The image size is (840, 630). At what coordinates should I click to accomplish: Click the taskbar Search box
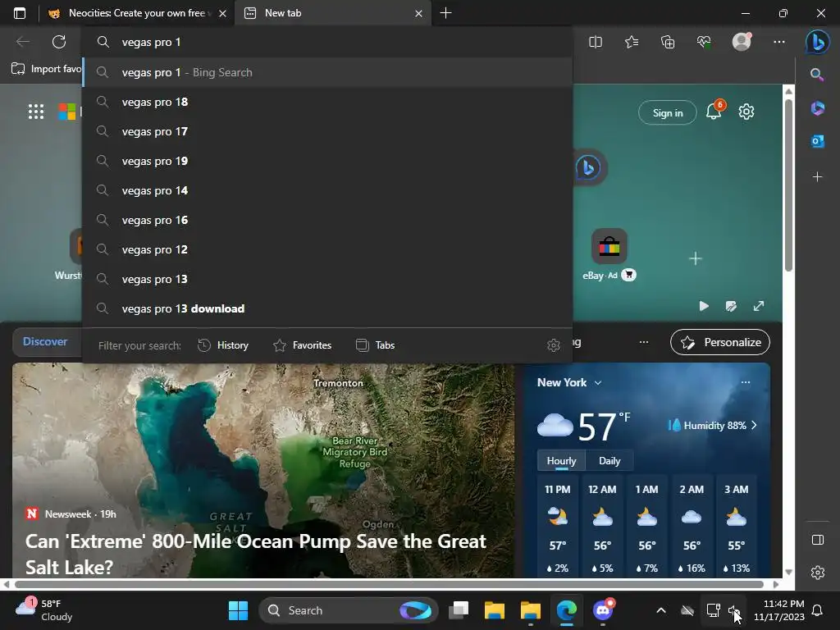pyautogui.click(x=348, y=610)
